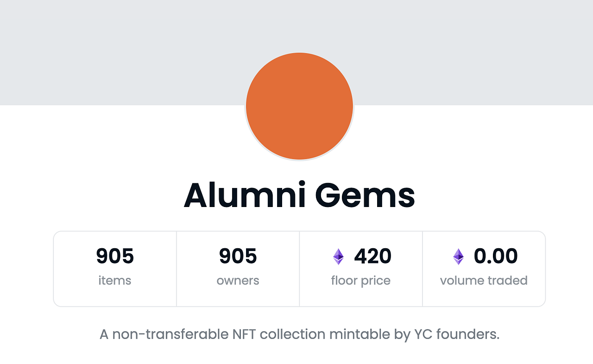Click the owners label
593x364 pixels.
(238, 281)
